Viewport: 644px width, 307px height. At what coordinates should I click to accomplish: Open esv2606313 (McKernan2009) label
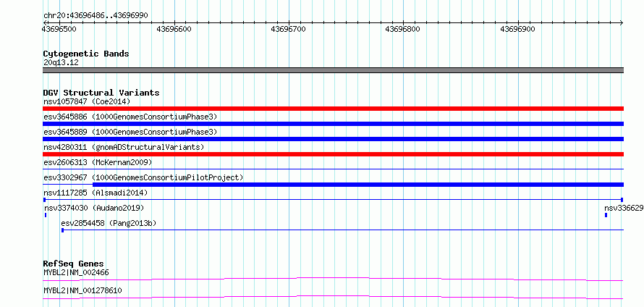(x=98, y=162)
